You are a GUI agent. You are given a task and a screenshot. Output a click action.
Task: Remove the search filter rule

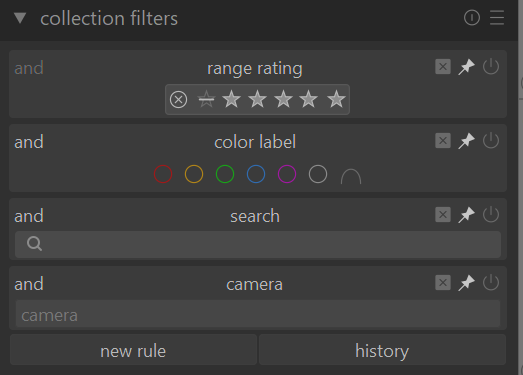click(x=443, y=215)
